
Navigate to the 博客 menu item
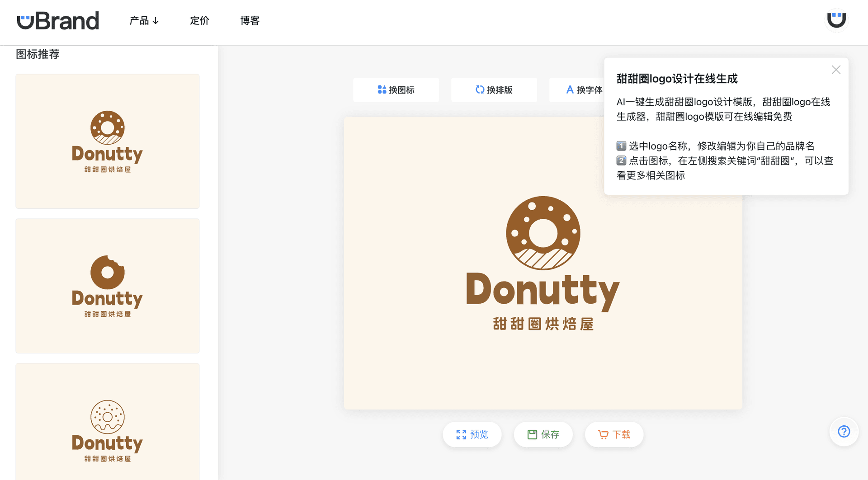click(x=250, y=20)
